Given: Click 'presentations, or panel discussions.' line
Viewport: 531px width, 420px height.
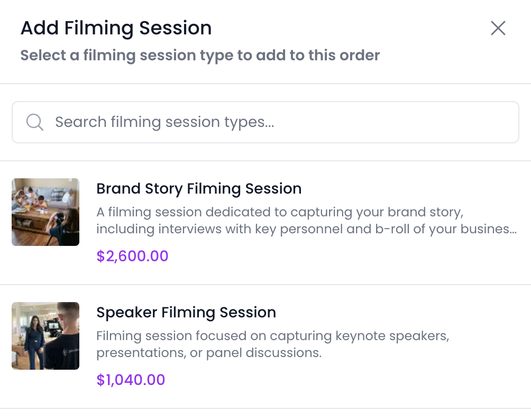Looking at the screenshot, I should click(x=209, y=353).
